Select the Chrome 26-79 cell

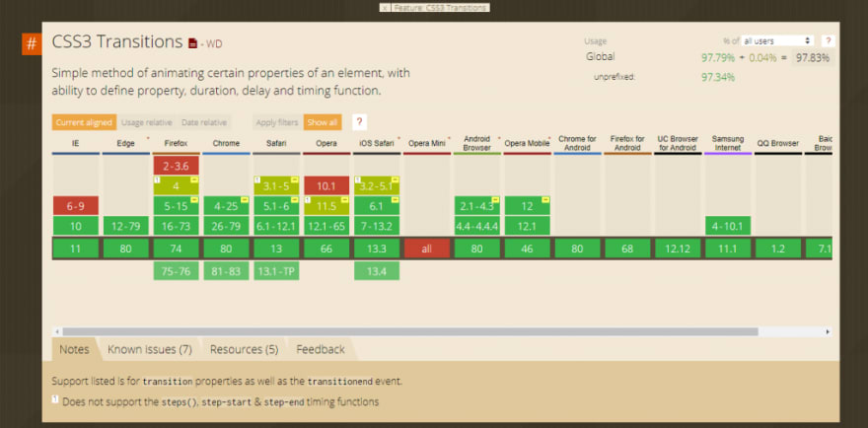[226, 226]
